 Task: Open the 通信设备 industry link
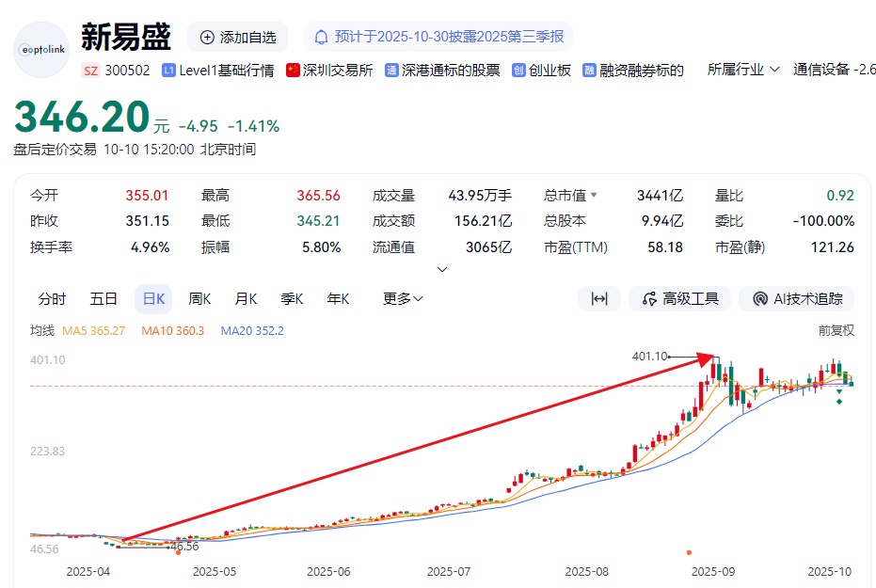[821, 70]
